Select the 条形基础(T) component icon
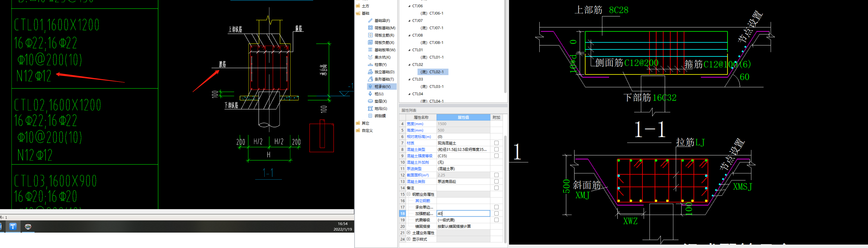The width and height of the screenshot is (868, 248). (370, 79)
